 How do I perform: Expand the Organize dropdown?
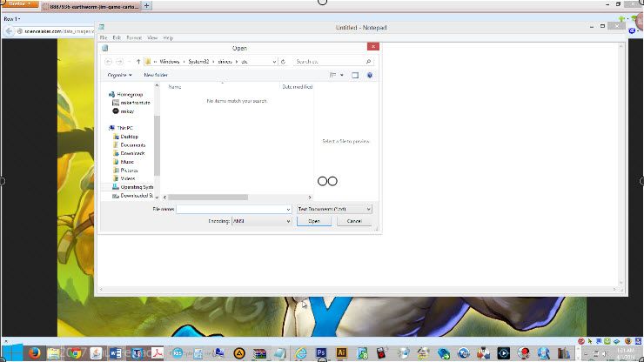tap(119, 75)
